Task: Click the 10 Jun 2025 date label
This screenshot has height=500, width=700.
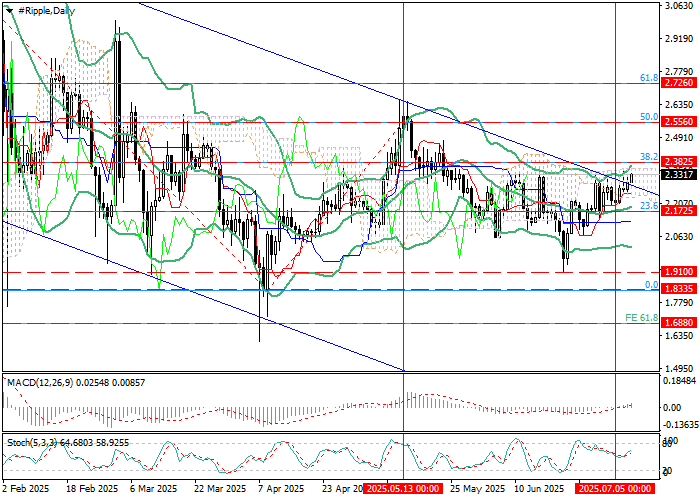Action: point(539,488)
